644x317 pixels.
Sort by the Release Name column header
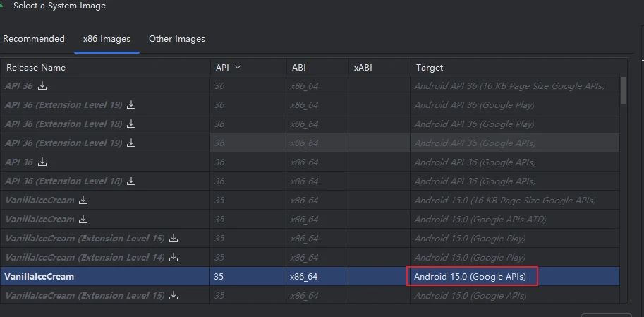pos(37,68)
